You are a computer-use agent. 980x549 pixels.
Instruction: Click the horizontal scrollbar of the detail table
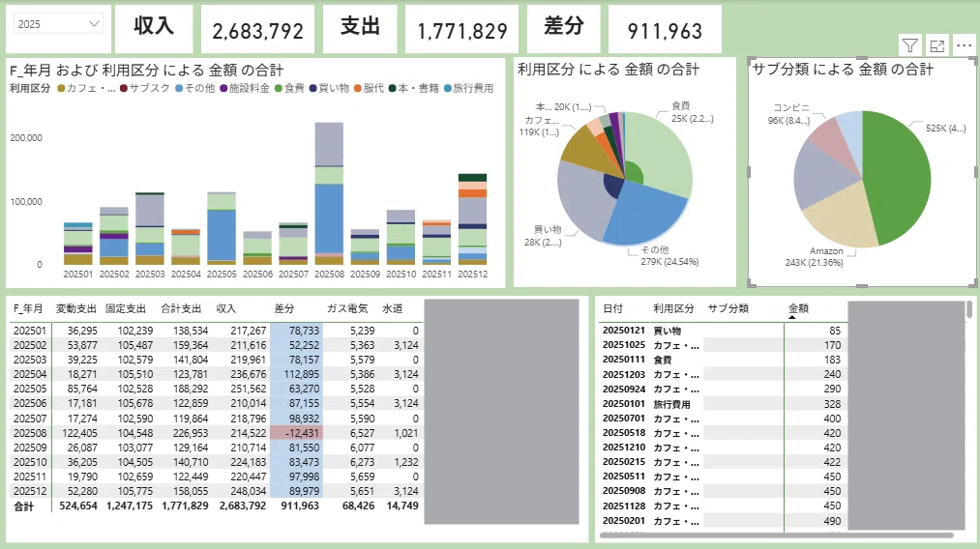tap(777, 535)
